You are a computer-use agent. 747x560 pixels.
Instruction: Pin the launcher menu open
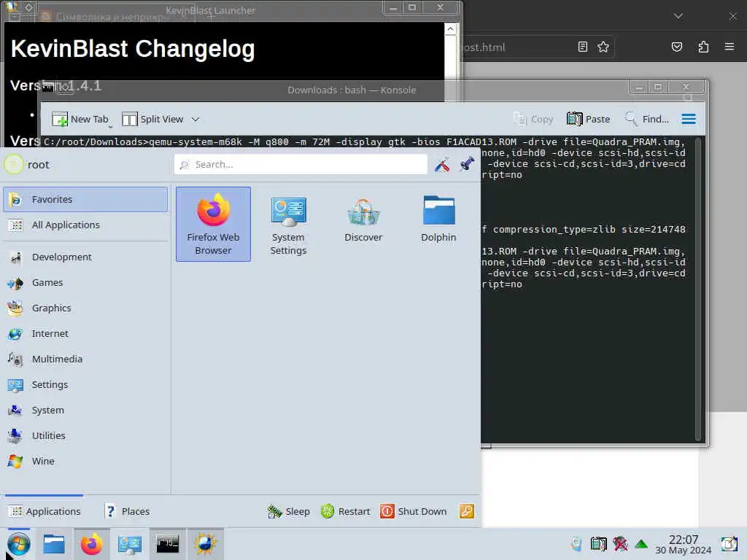(x=467, y=164)
